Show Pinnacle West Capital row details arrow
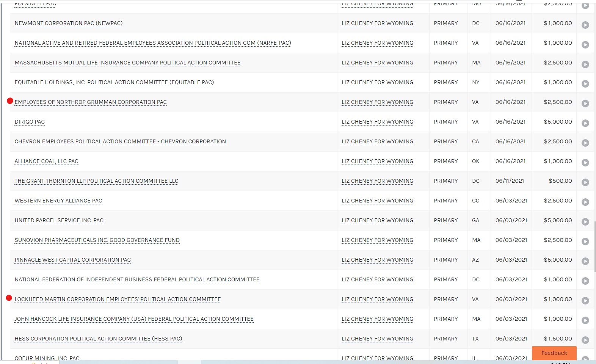Screen dimensions: 596x364 click(x=585, y=261)
